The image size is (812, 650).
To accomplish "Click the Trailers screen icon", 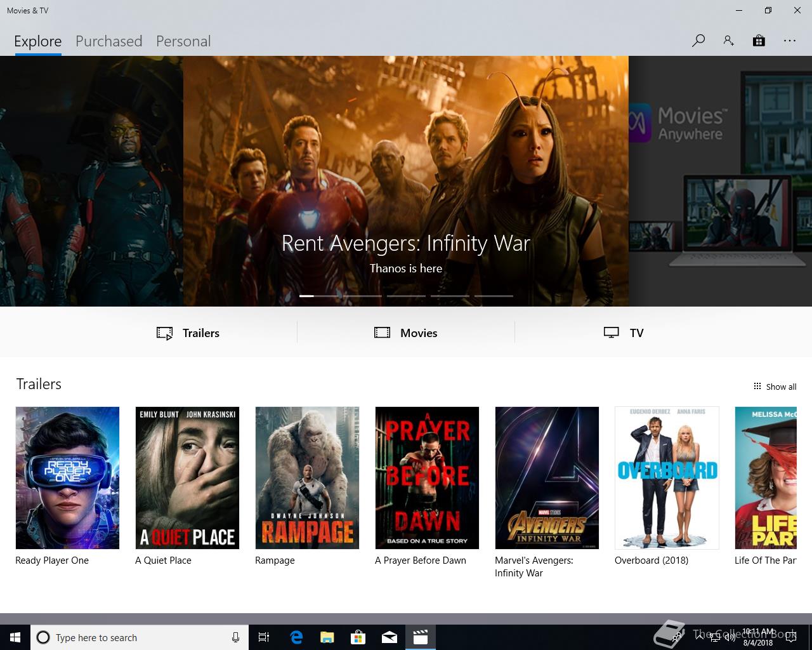I will 165,333.
